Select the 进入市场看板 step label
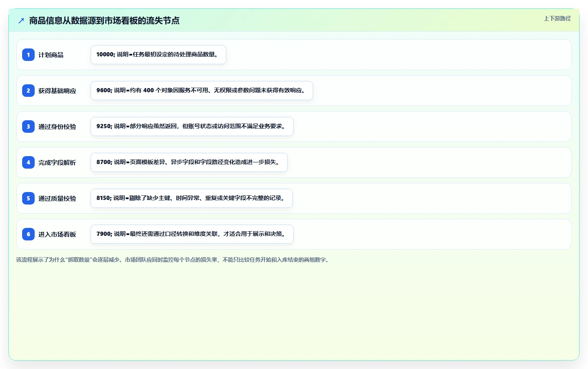This screenshot has height=369, width=588. click(x=57, y=235)
